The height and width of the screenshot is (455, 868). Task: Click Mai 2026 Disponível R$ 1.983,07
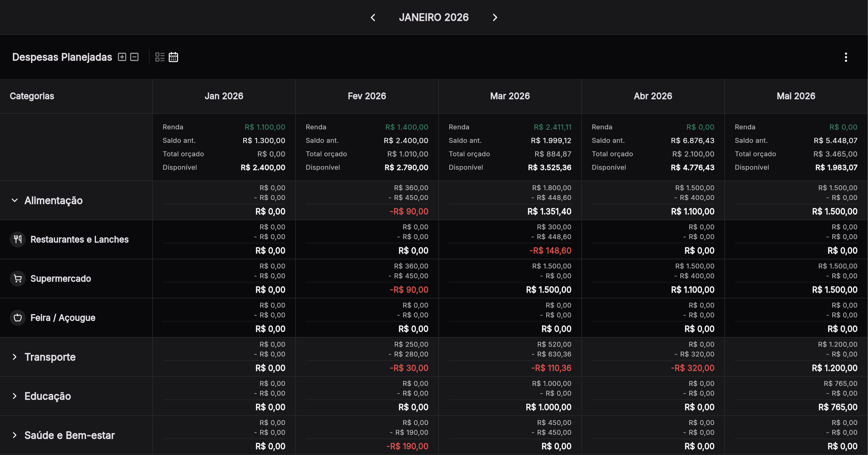(x=836, y=168)
